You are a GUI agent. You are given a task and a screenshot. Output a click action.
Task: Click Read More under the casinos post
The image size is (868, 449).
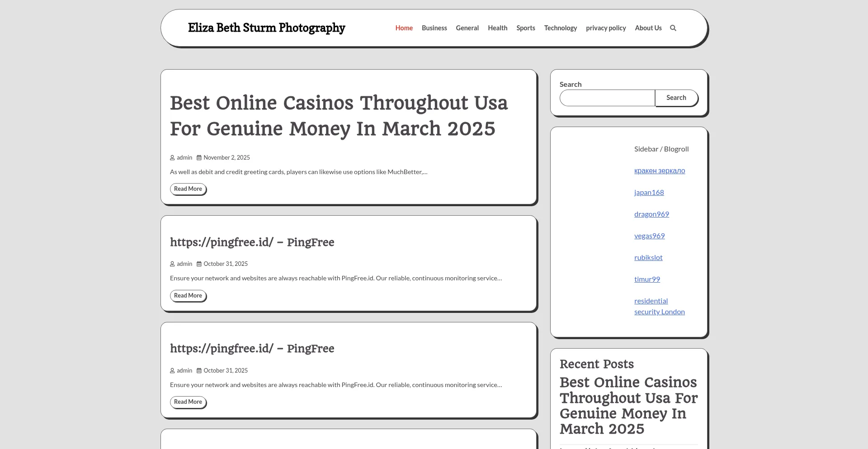188,189
